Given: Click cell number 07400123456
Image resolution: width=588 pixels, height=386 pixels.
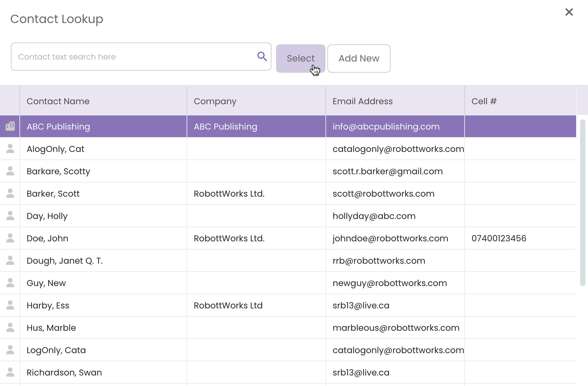Looking at the screenshot, I should tap(499, 238).
